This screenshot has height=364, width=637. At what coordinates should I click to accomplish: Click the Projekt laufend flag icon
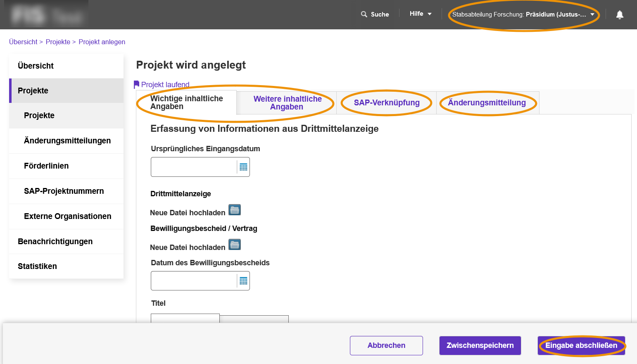[136, 84]
